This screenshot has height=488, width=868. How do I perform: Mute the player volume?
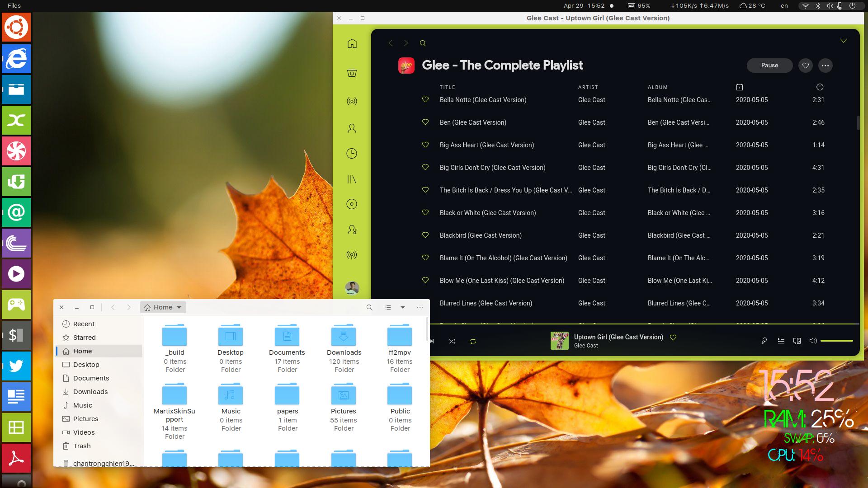pyautogui.click(x=813, y=341)
